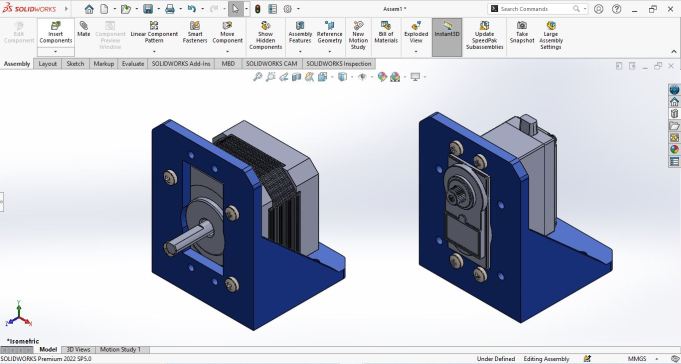
Task: Activate the Select cursor tool
Action: coord(235,9)
